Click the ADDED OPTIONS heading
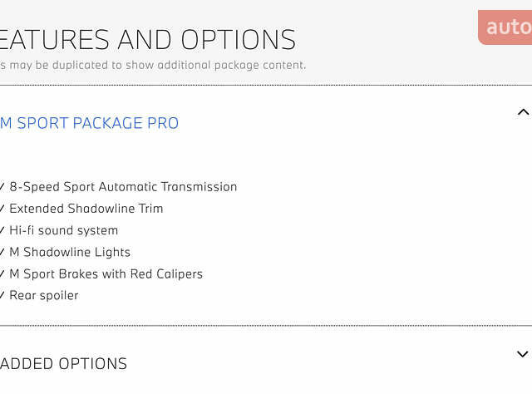The width and height of the screenshot is (532, 394). tap(63, 363)
